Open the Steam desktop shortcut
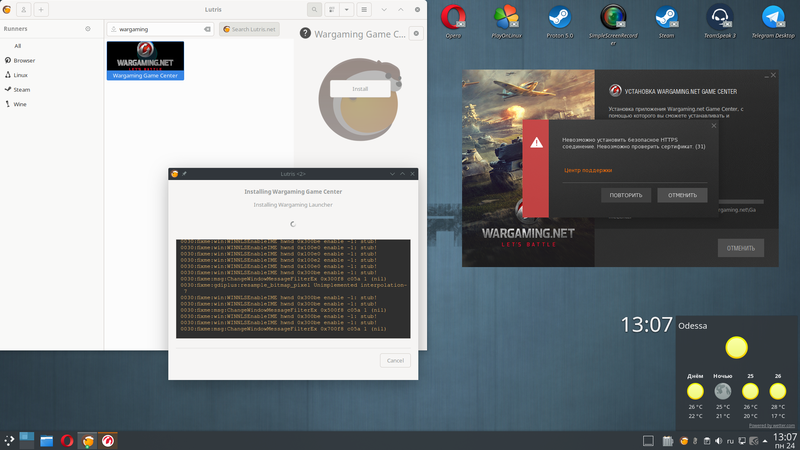 tap(666, 21)
